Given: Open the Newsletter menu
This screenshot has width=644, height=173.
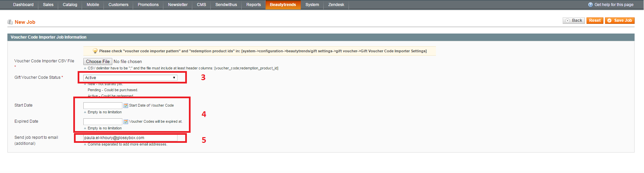Looking at the screenshot, I should point(178,5).
